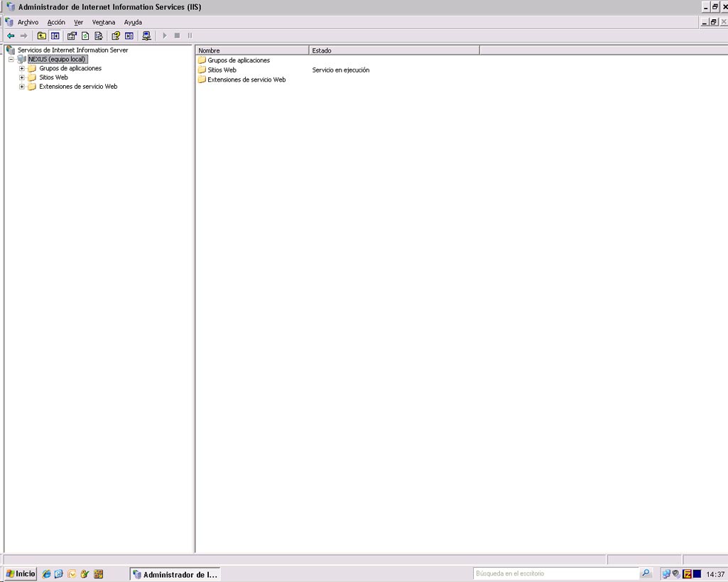The height and width of the screenshot is (582, 728).
Task: Select NEXUS (equipo local) in tree
Action: point(58,59)
